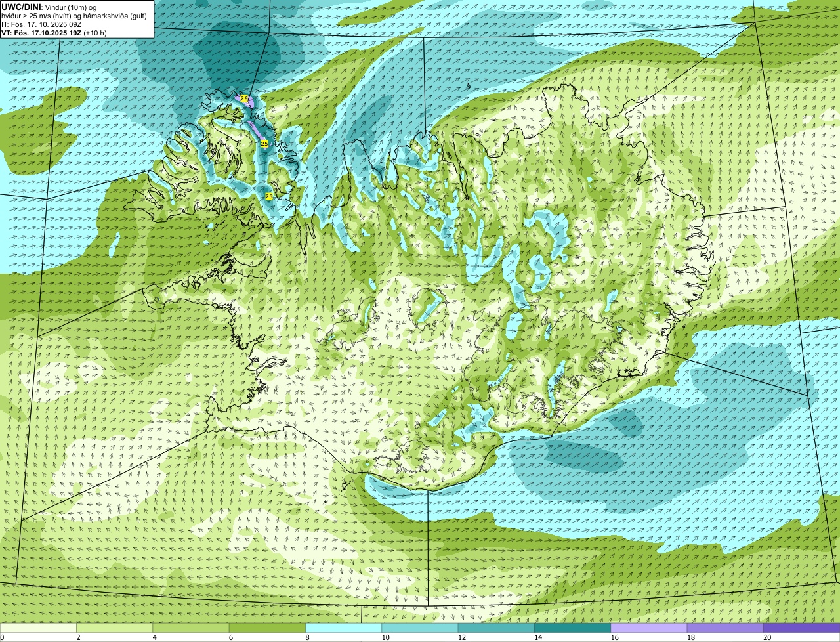Select the "IT: Fös. 17. 10. 2025 09Z" line
Viewport: 840px width, 642px height.
(x=41, y=24)
